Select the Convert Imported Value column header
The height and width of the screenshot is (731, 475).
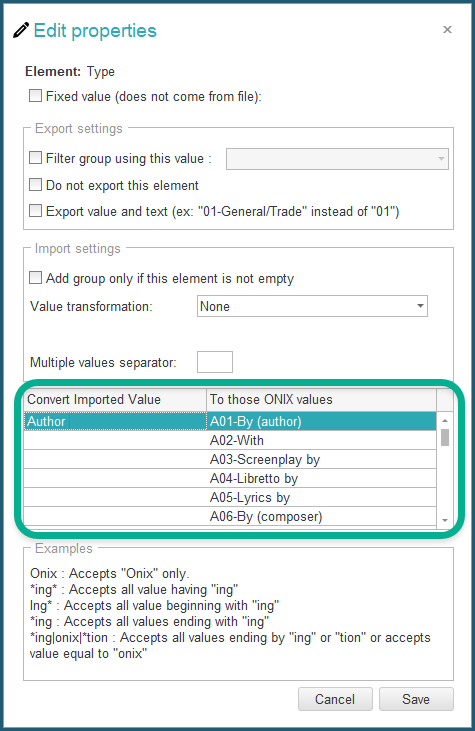(x=115, y=400)
